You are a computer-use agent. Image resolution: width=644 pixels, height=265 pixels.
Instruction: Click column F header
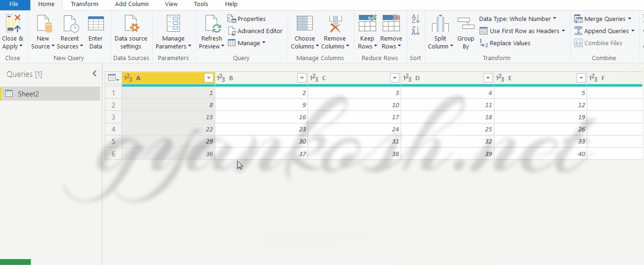click(x=615, y=78)
